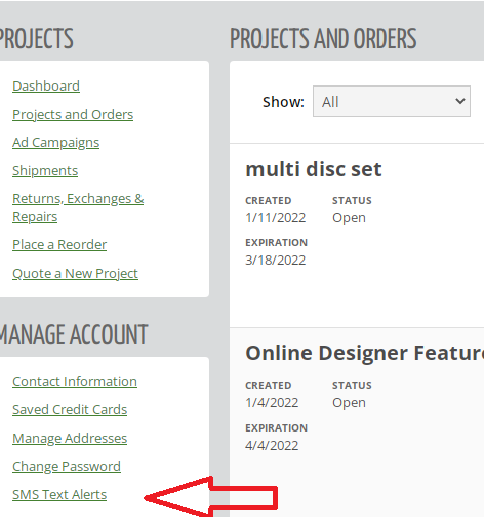Expand the Show filter dropdown

(x=392, y=101)
